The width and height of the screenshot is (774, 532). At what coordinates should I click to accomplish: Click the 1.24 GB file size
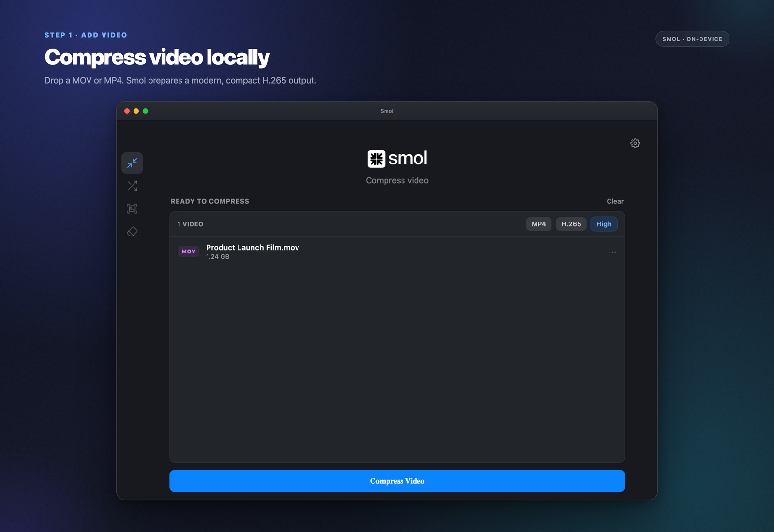pos(218,257)
